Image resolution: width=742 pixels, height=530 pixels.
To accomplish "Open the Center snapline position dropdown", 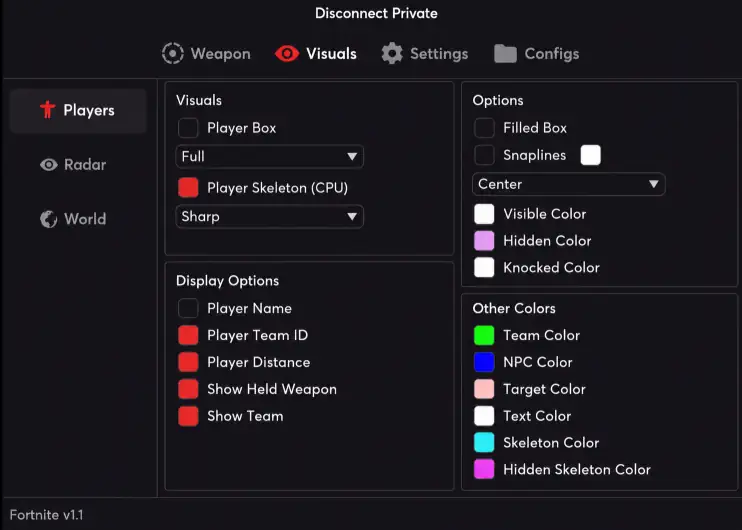I will click(x=569, y=184).
